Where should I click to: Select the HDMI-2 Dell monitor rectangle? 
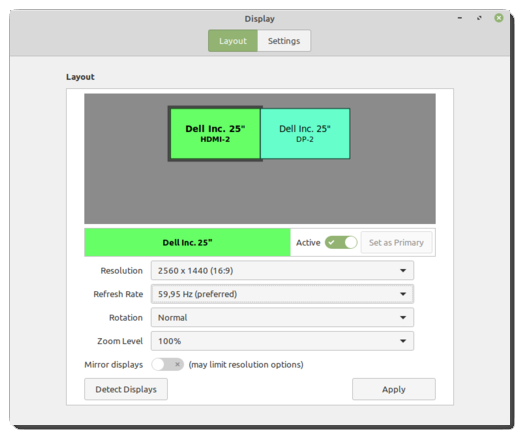tap(215, 134)
